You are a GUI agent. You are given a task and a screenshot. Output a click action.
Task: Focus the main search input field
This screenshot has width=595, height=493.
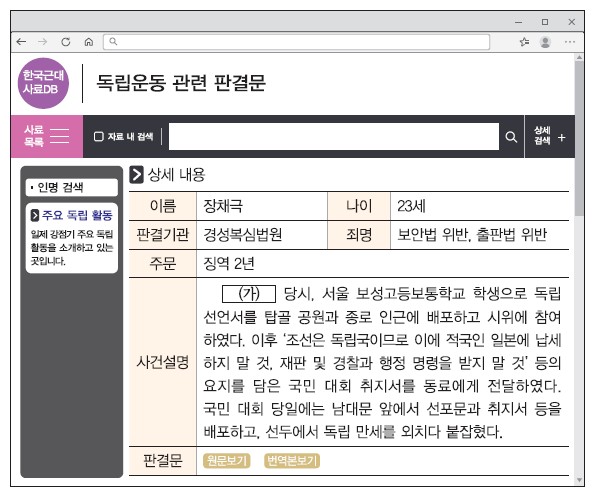coord(334,136)
